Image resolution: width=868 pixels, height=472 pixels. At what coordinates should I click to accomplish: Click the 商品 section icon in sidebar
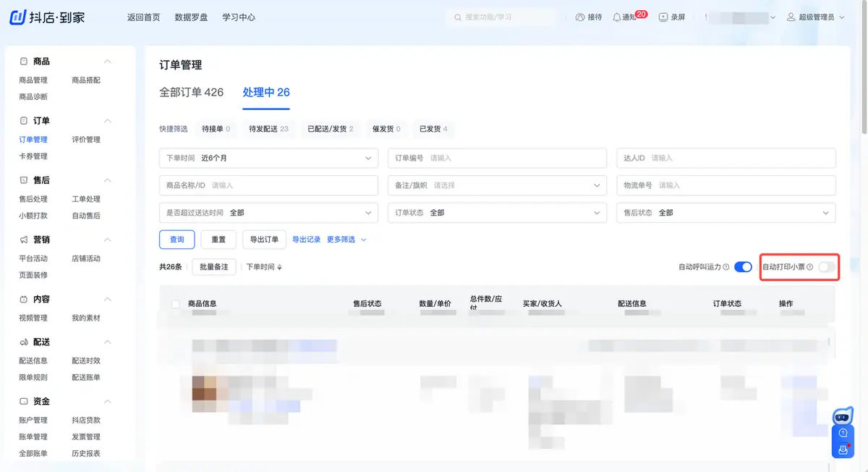[24, 62]
